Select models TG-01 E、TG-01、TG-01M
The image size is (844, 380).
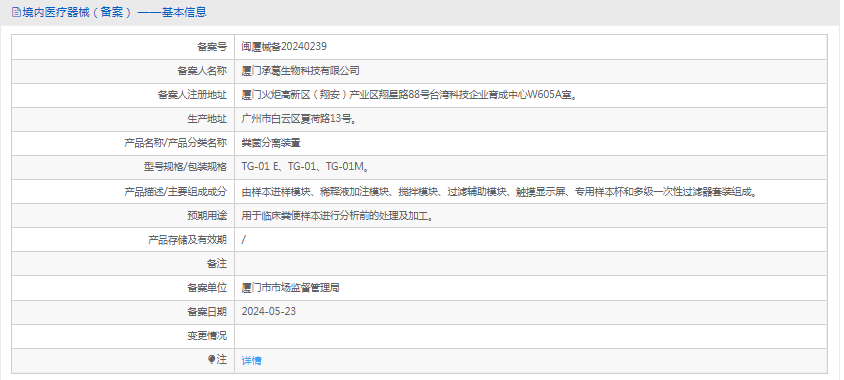click(x=306, y=167)
